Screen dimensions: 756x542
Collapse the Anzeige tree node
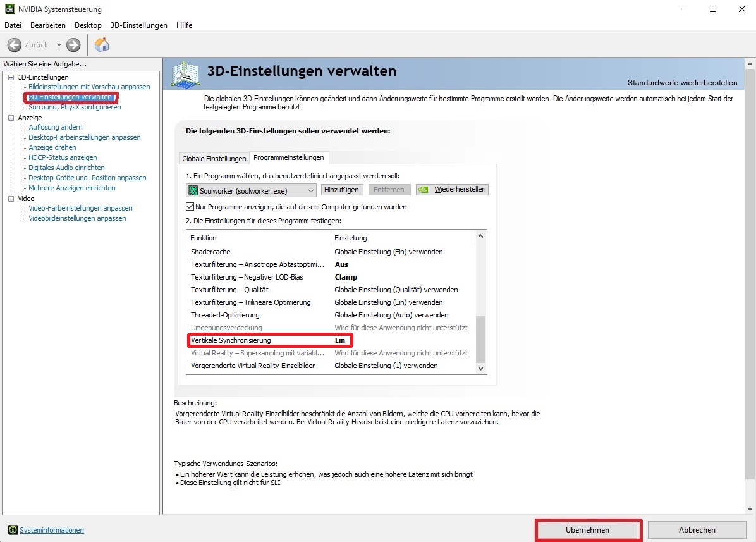(11, 118)
